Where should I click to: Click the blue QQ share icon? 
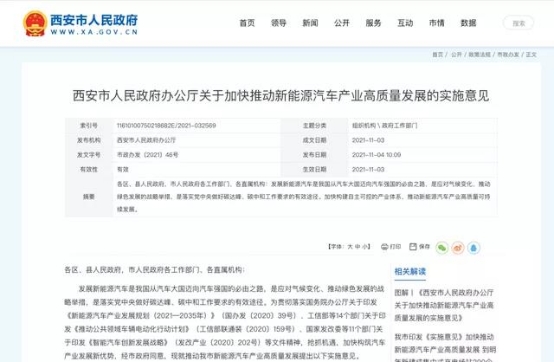point(473,248)
